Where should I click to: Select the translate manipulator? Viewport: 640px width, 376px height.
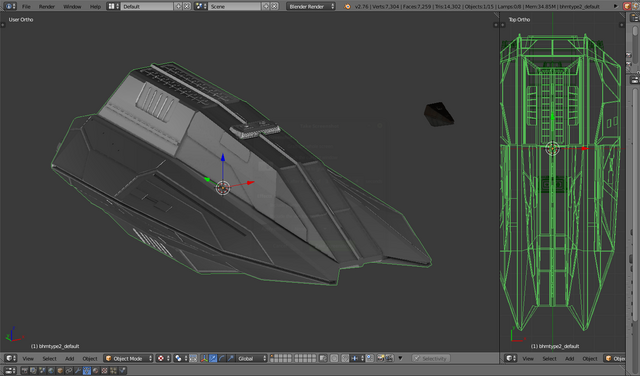click(213, 358)
